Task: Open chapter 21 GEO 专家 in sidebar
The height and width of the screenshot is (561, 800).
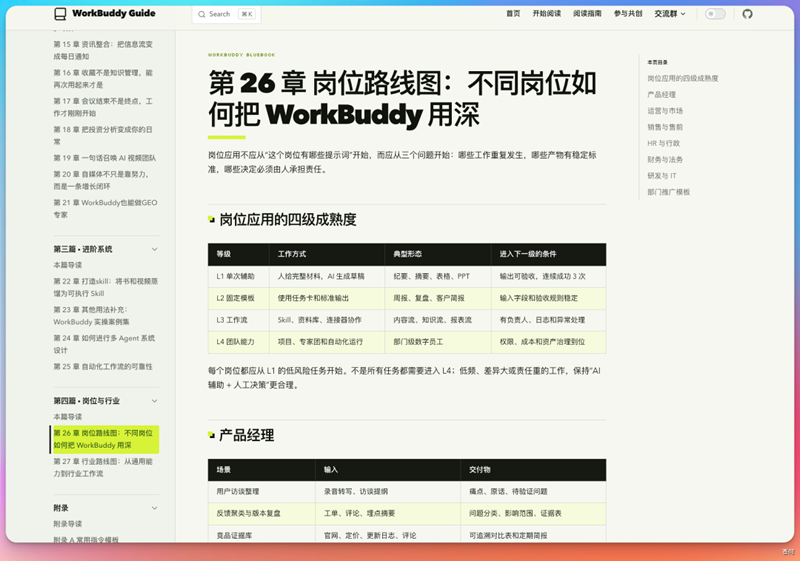Action: coord(105,209)
